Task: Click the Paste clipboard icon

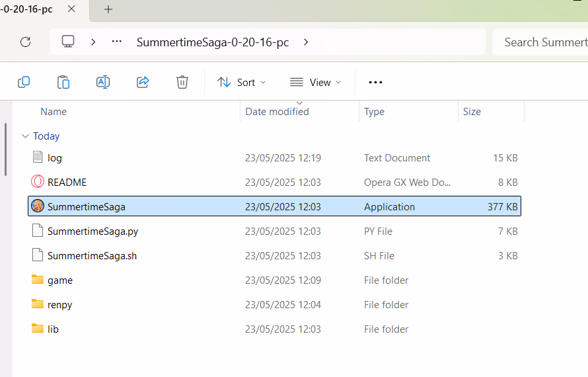Action: click(63, 82)
